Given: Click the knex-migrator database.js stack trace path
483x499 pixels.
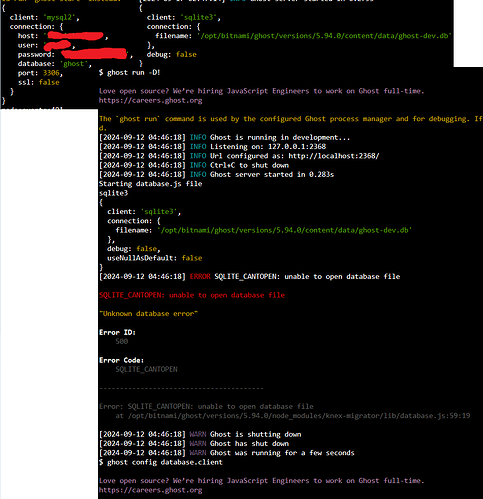Looking at the screenshot, I should (x=293, y=416).
